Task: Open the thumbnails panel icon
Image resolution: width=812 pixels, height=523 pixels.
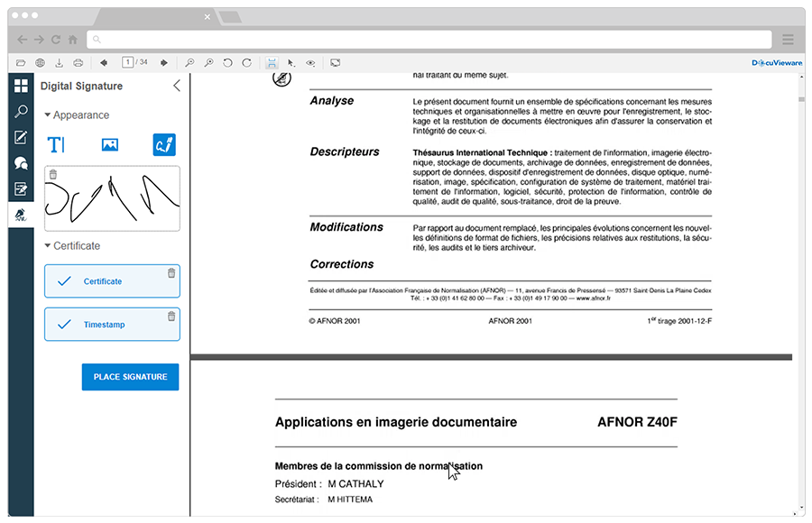Action: click(x=20, y=86)
